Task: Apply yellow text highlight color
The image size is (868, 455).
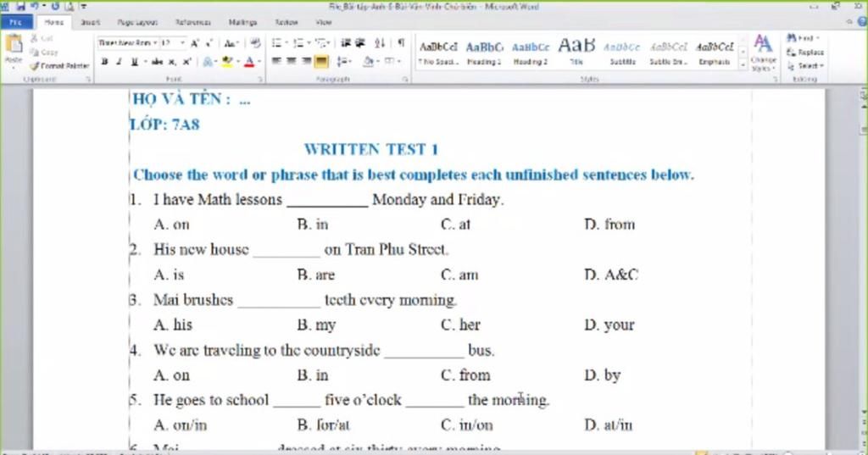Action: (x=227, y=62)
